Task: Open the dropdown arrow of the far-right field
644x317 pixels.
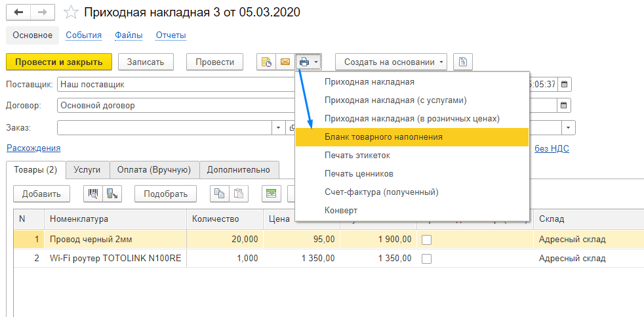Action: point(569,127)
